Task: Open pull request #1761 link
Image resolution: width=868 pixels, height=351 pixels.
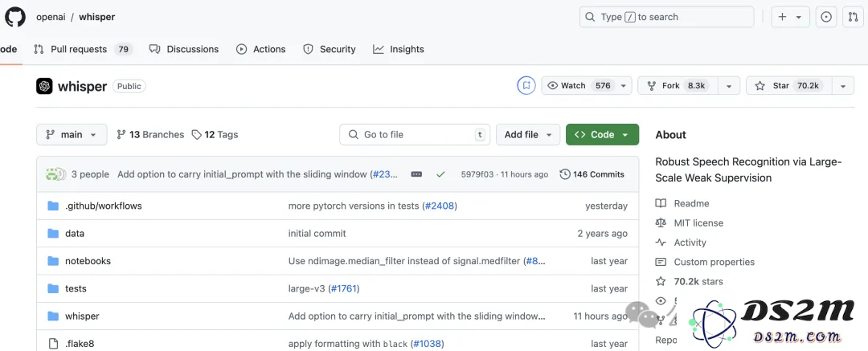Action: tap(345, 288)
